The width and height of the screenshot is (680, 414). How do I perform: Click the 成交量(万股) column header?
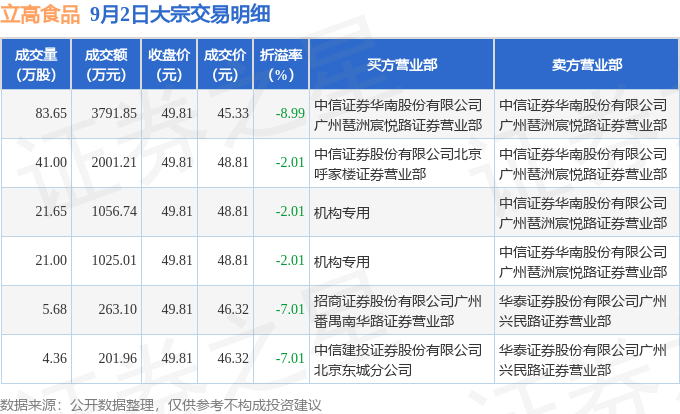tap(36, 65)
